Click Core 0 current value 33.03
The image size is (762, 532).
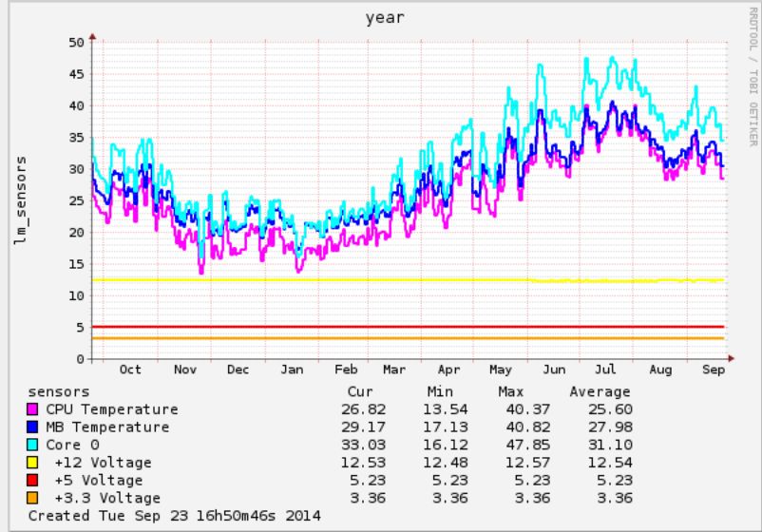pos(364,445)
